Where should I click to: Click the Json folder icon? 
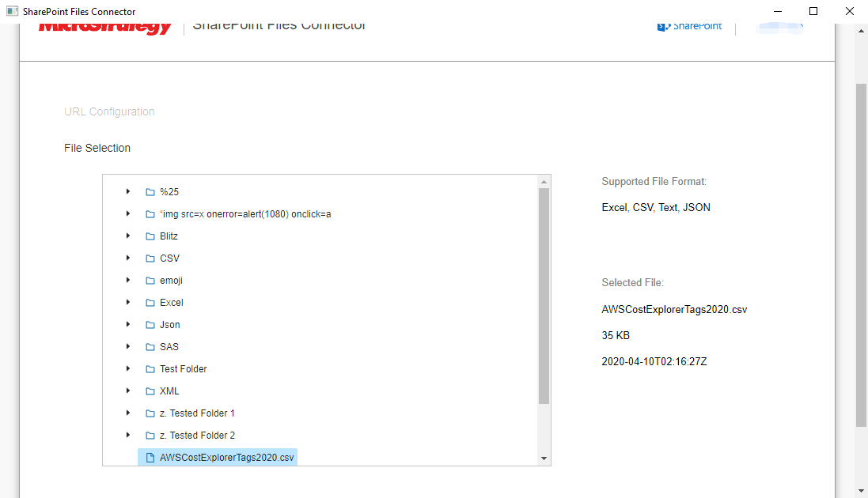pos(150,325)
